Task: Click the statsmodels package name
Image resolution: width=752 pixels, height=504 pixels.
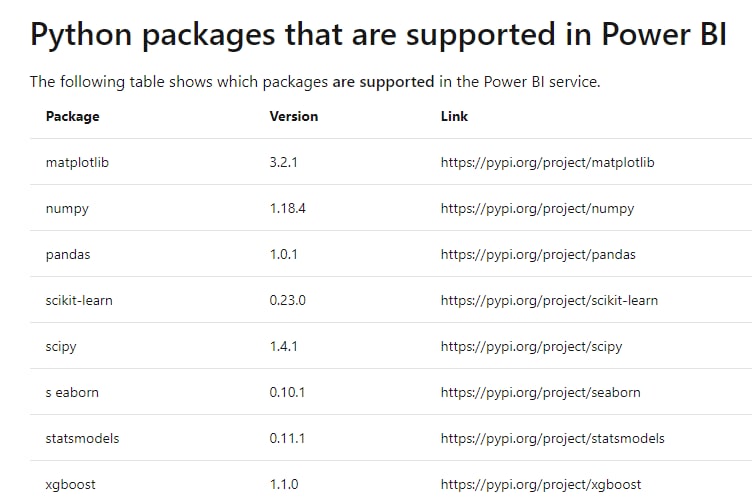Action: [x=82, y=439]
